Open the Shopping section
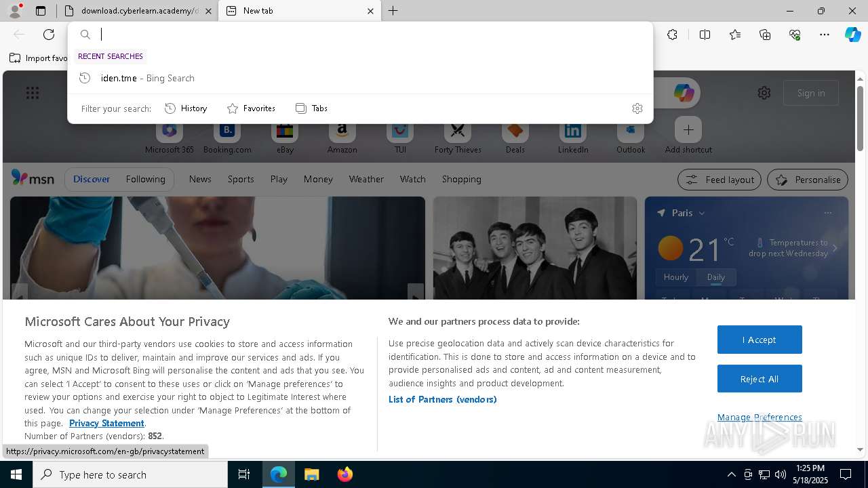 tap(461, 179)
